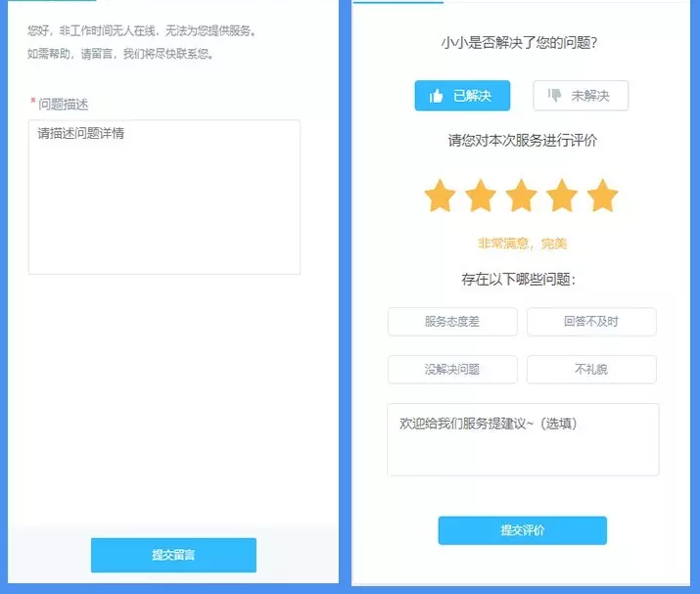Screen dimensions: 700x594
Task: Click the 已解决 thumbs-up button
Action: click(462, 96)
